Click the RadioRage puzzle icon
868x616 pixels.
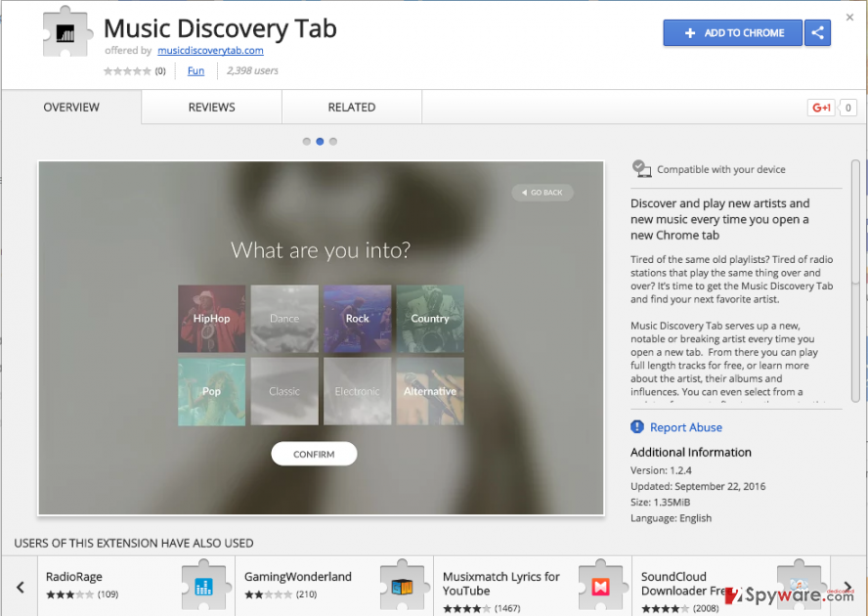(x=204, y=586)
